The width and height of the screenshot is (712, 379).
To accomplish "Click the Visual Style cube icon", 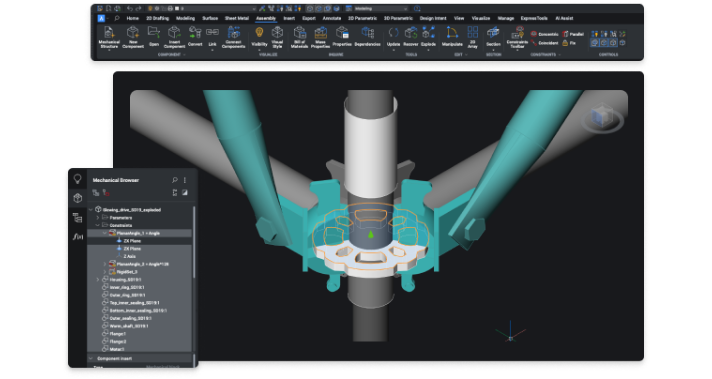I will point(277,33).
